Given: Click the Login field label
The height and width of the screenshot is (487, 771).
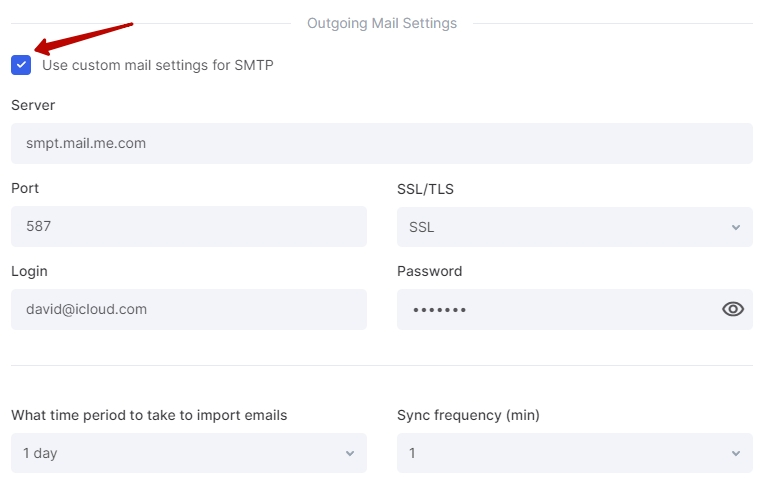Looking at the screenshot, I should tap(30, 272).
